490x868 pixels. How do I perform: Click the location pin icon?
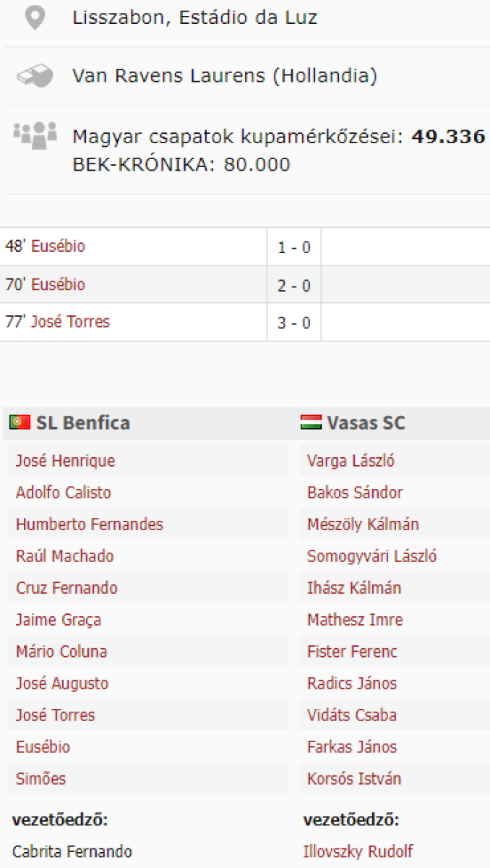(34, 18)
